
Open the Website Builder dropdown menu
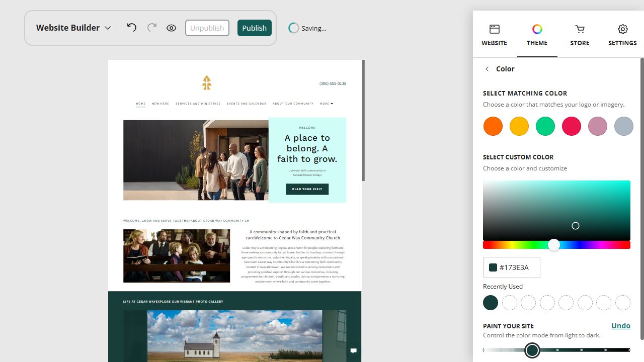tap(73, 28)
